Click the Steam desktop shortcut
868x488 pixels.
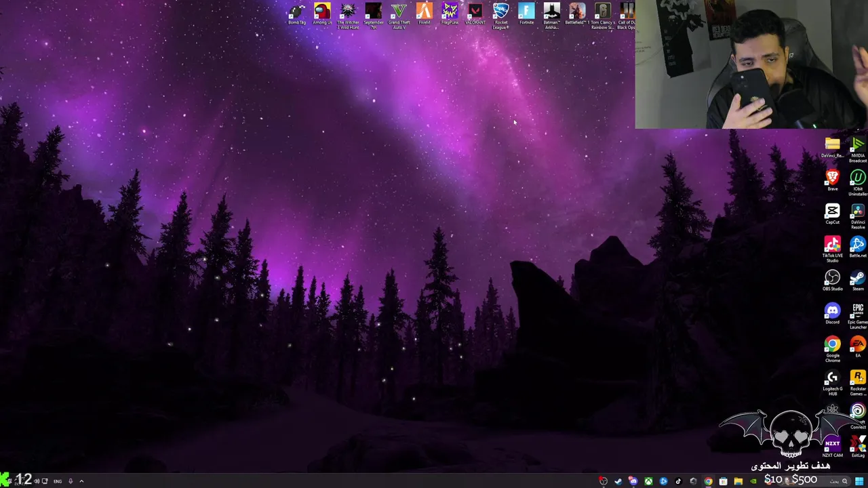pyautogui.click(x=858, y=280)
